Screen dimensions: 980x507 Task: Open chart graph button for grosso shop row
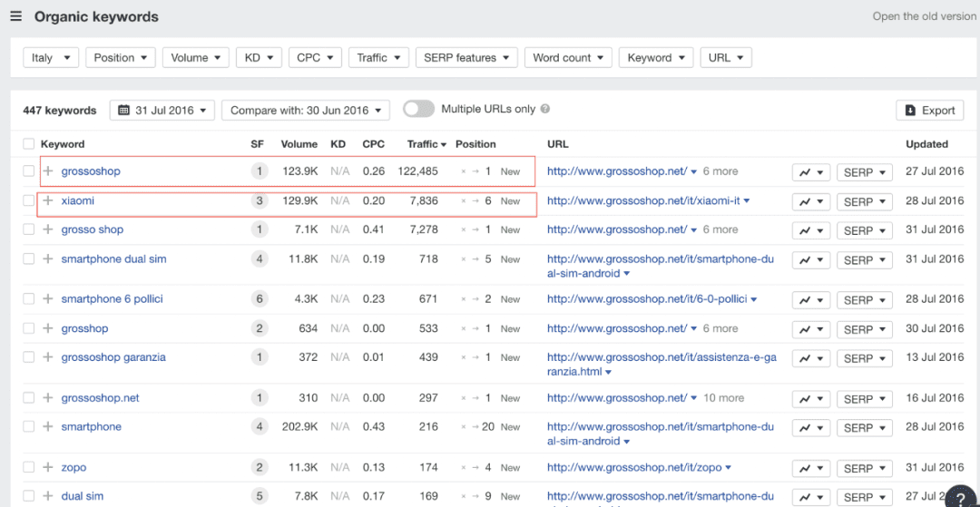[x=811, y=230]
